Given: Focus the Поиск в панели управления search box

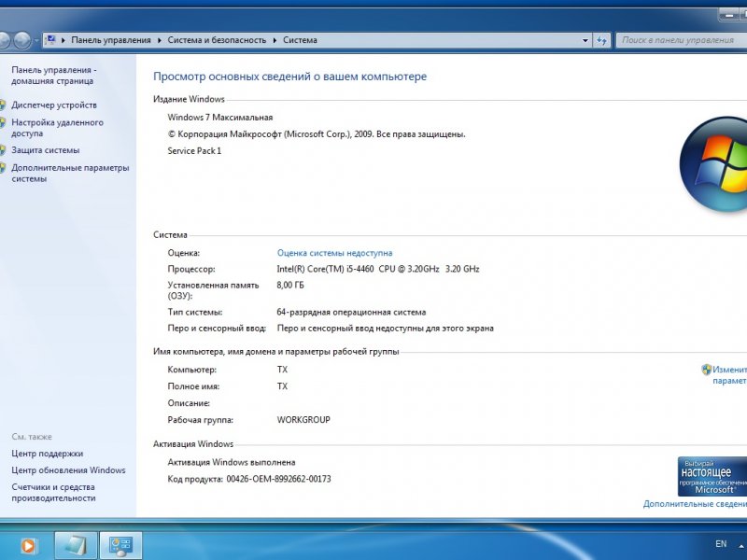Looking at the screenshot, I should tap(682, 40).
